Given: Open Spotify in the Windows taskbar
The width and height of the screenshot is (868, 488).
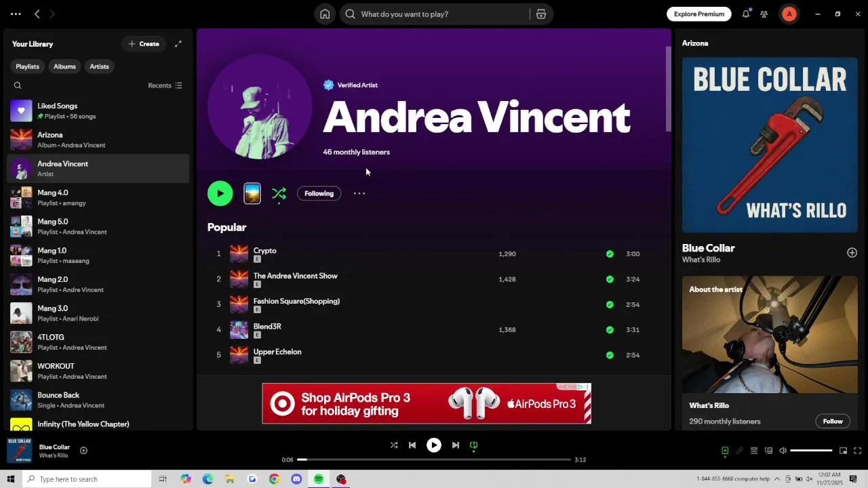Looking at the screenshot, I should (x=318, y=479).
